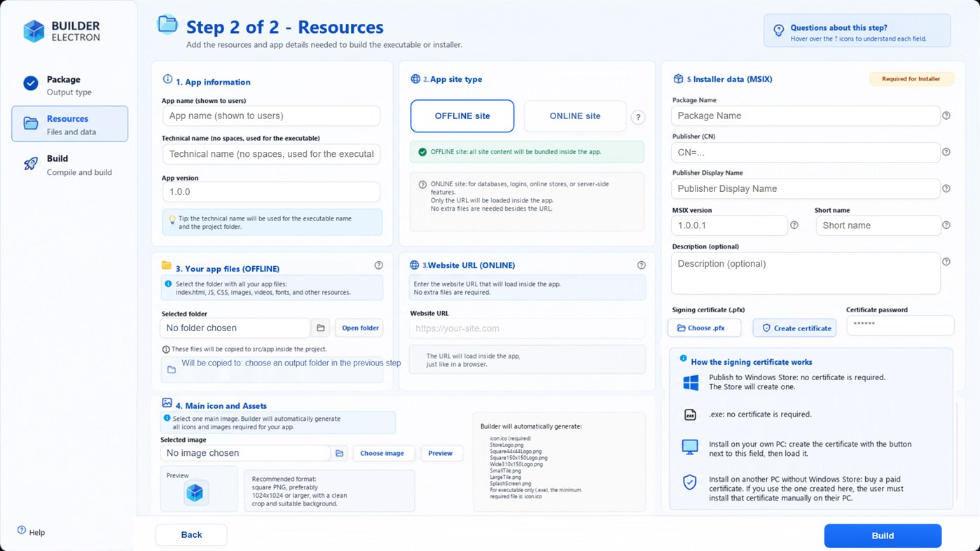
Task: Click the "Required for Installer" badge
Action: tap(911, 79)
